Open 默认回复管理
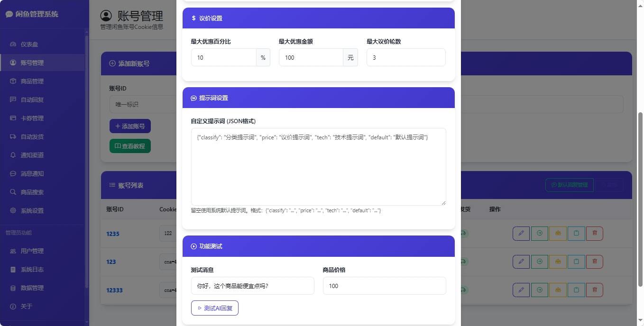Image resolution: width=644 pixels, height=326 pixels. [x=569, y=185]
